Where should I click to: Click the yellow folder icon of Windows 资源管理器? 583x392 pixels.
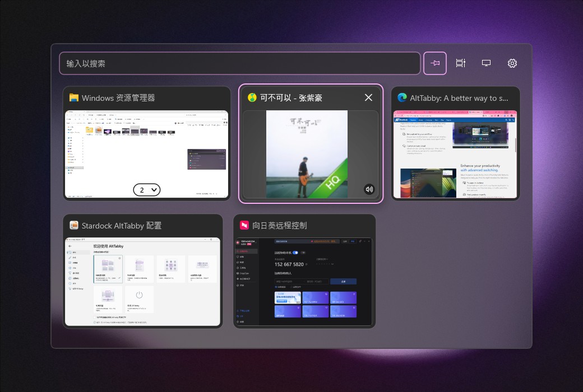73,98
